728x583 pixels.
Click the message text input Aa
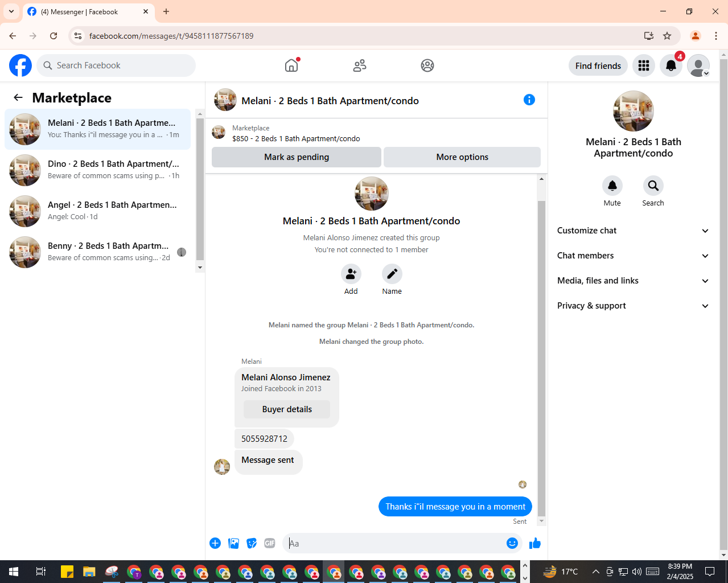pyautogui.click(x=395, y=543)
